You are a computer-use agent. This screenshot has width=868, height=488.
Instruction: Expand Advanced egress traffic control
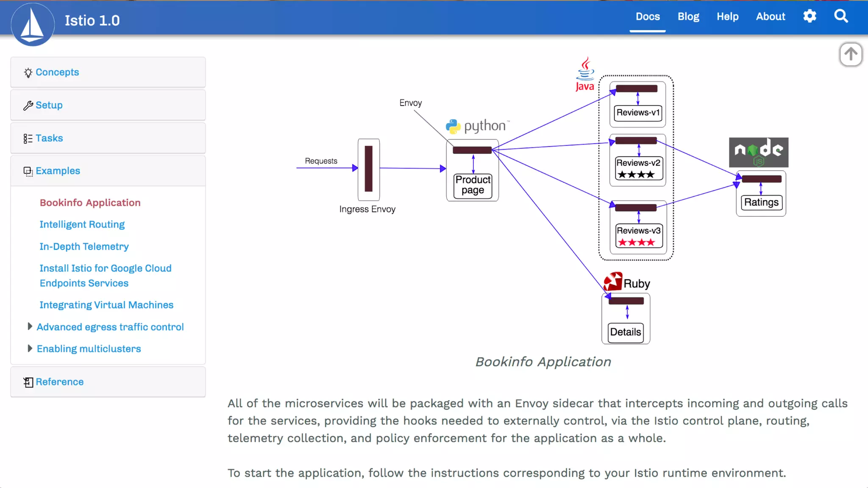[x=30, y=327]
